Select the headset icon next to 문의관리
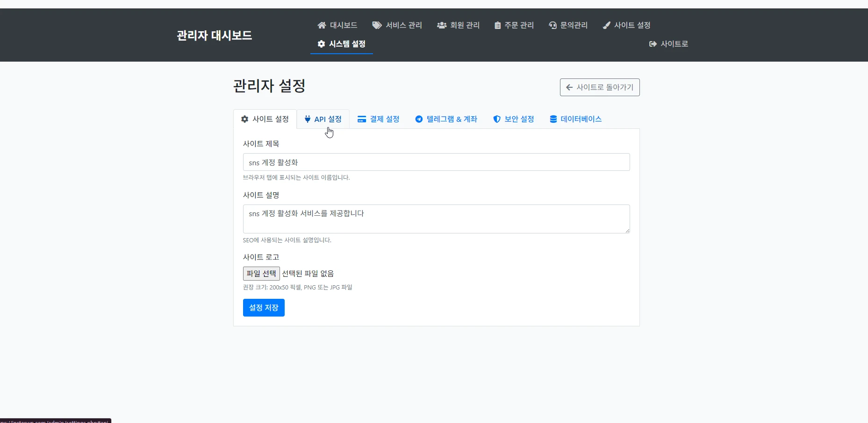The width and height of the screenshot is (868, 423). (x=553, y=25)
